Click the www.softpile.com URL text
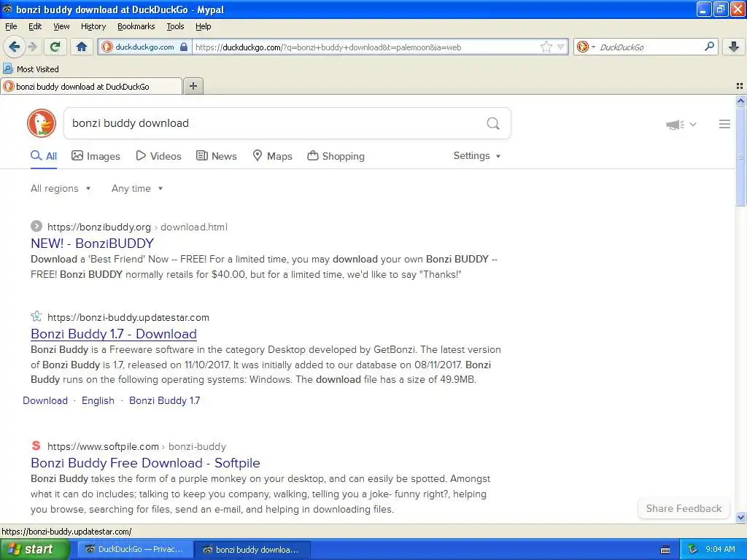 103,447
